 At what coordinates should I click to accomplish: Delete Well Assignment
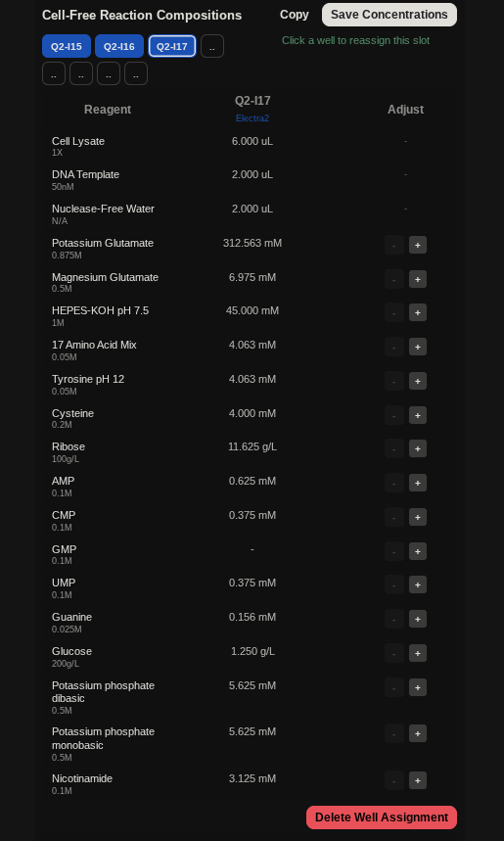(382, 818)
